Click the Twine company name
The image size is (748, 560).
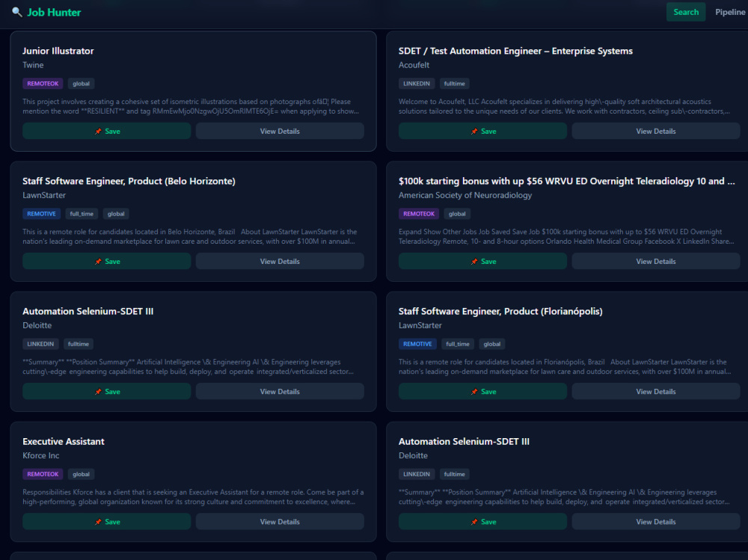33,65
